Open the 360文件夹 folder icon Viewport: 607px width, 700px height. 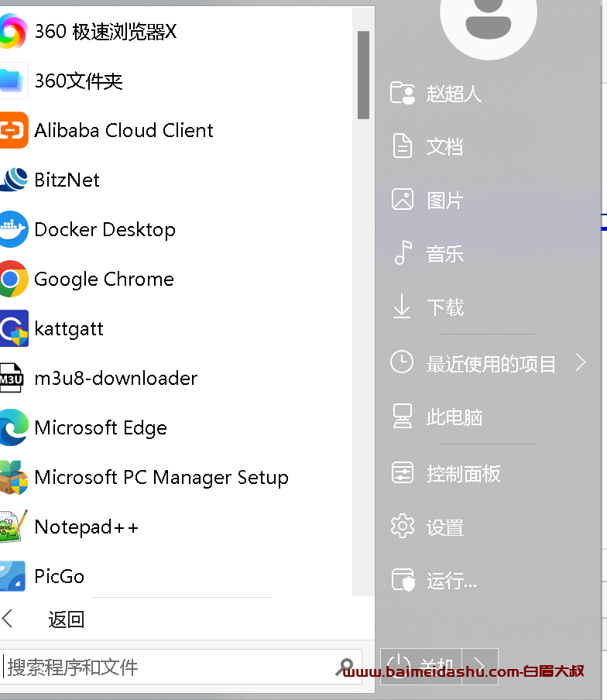tap(12, 81)
